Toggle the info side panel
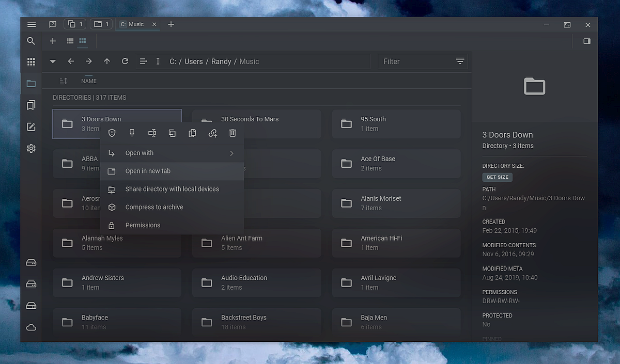Image resolution: width=620 pixels, height=364 pixels. pyautogui.click(x=587, y=41)
